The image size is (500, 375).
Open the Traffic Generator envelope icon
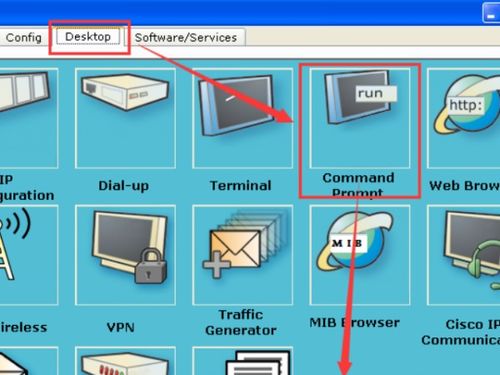coord(243,255)
